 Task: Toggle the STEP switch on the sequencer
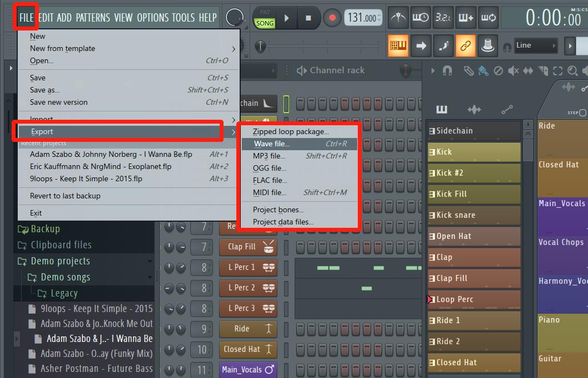point(581,113)
